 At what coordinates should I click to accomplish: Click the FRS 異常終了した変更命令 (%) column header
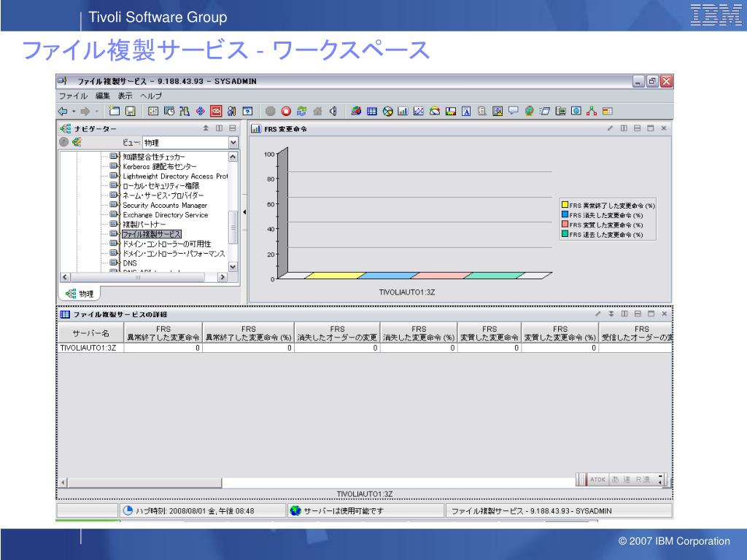(248, 332)
